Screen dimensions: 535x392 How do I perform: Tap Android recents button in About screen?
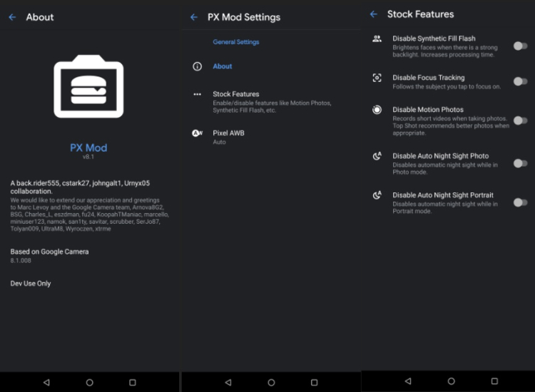point(133,383)
